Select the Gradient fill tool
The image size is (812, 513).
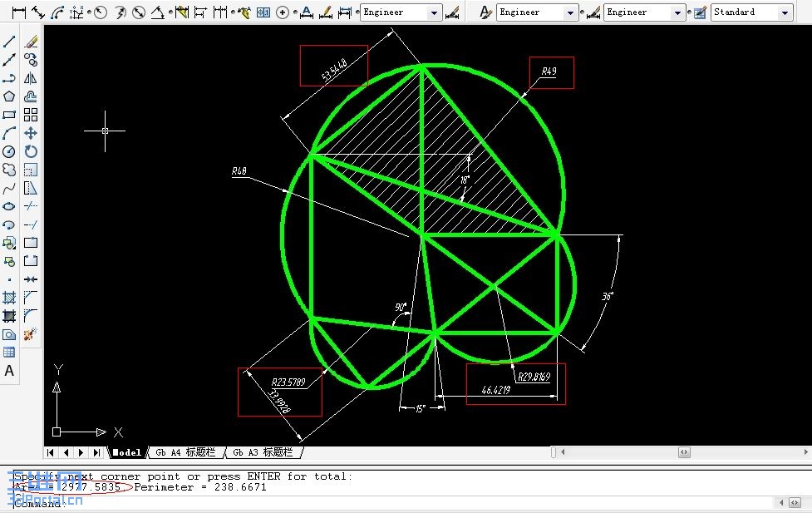9,316
